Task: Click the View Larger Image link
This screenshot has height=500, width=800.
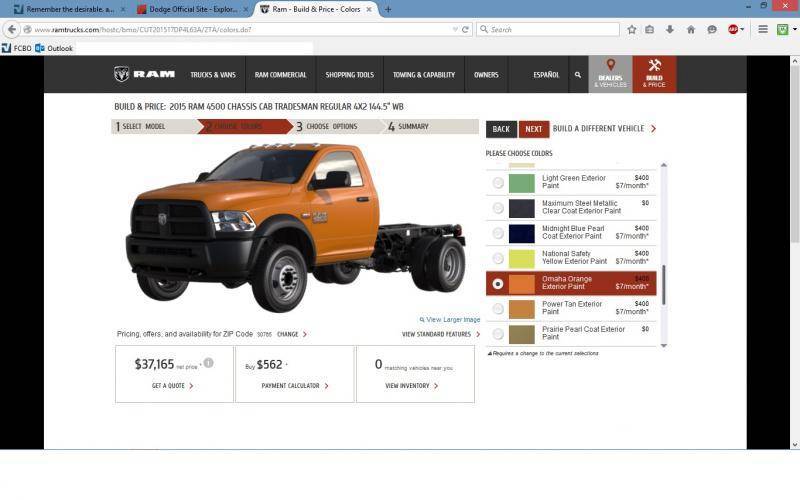Action: (x=452, y=320)
